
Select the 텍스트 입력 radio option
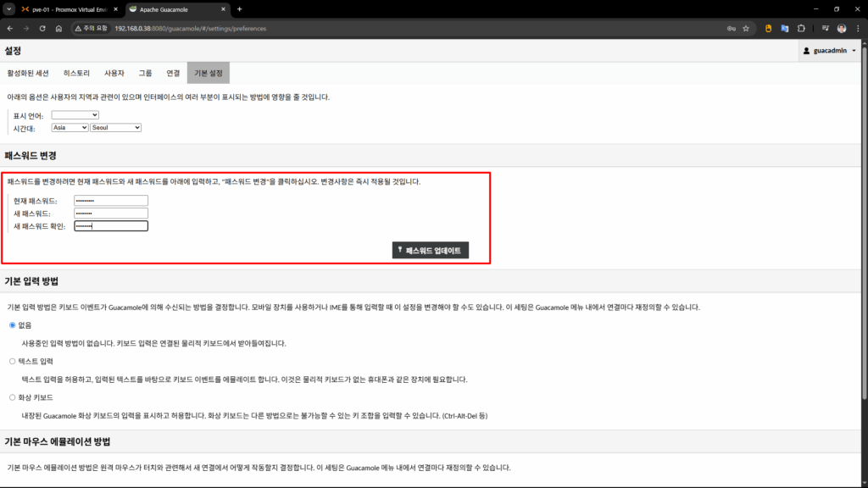pos(12,361)
